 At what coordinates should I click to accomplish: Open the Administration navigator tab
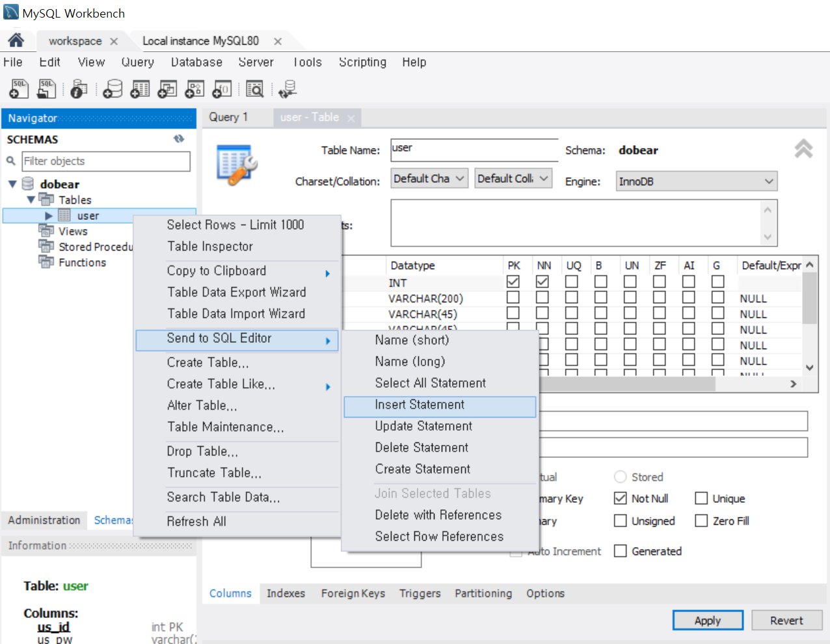click(x=44, y=520)
